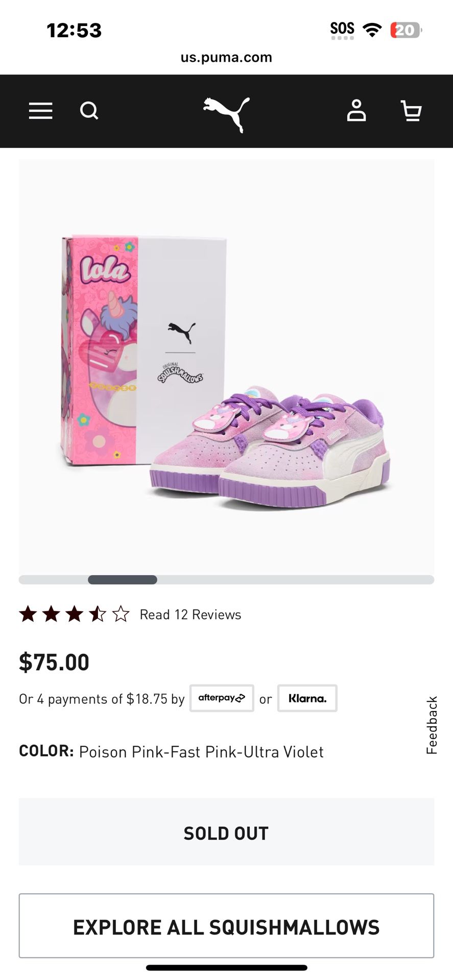The image size is (453, 980).
Task: Click Explore All Squishmallows
Action: (226, 925)
